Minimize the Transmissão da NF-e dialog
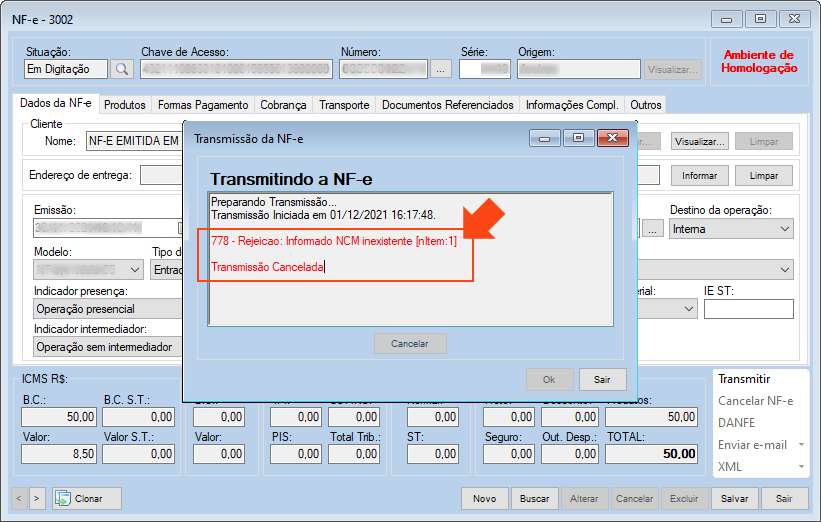The height and width of the screenshot is (522, 821). [x=546, y=138]
